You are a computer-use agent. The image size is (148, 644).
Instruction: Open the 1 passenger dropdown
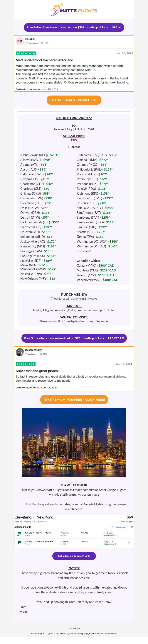tap(41, 522)
